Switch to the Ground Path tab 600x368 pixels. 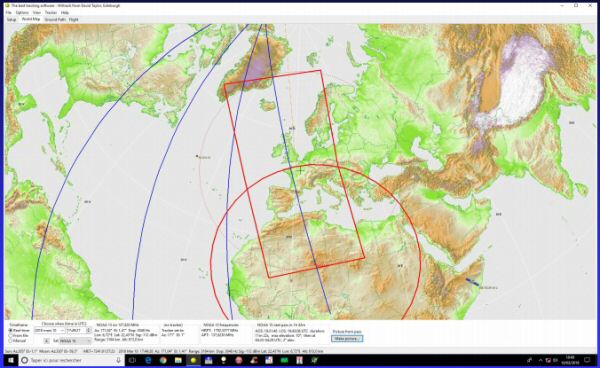pyautogui.click(x=55, y=19)
